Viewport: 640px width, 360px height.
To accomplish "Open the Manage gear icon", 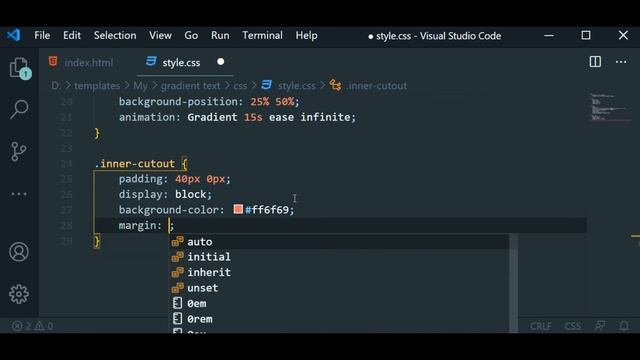I will pyautogui.click(x=19, y=294).
